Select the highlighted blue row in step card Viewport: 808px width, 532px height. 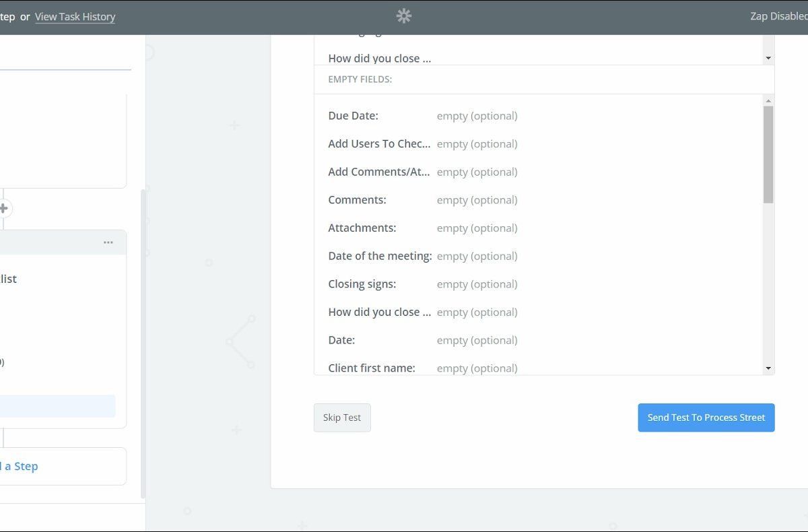coord(57,406)
